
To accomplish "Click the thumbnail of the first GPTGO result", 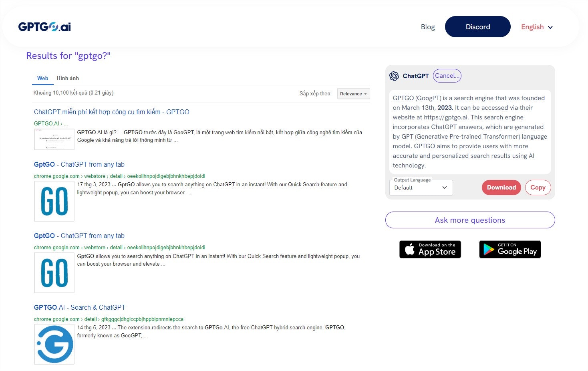I will click(54, 139).
